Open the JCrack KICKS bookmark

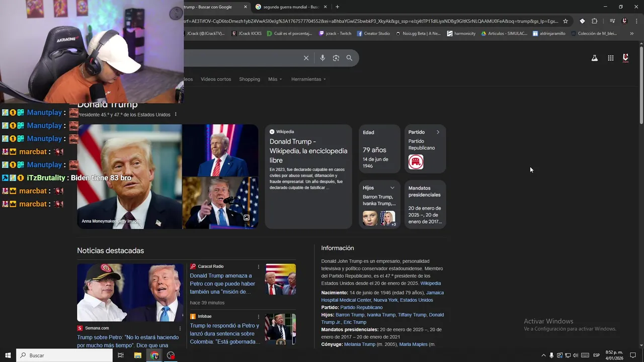tap(247, 34)
